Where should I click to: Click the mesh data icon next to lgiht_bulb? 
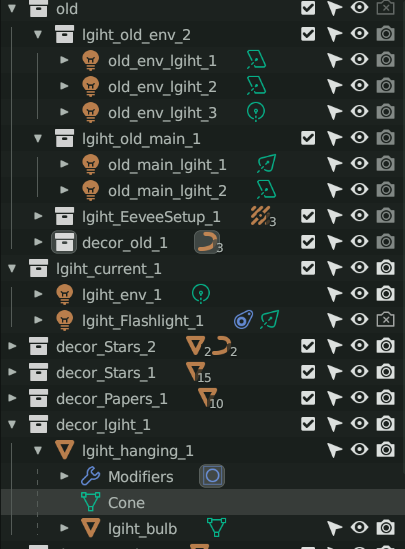pyautogui.click(x=216, y=528)
